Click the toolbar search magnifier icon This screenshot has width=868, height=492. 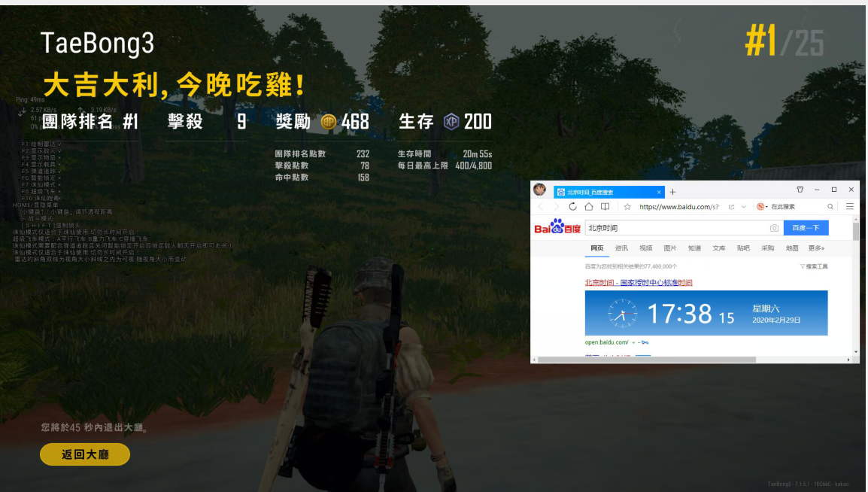coord(830,206)
